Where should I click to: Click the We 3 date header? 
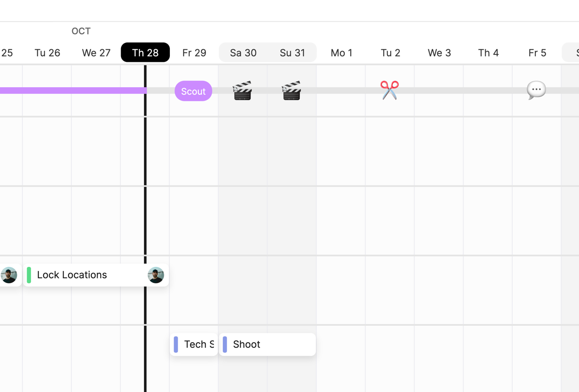tap(439, 53)
